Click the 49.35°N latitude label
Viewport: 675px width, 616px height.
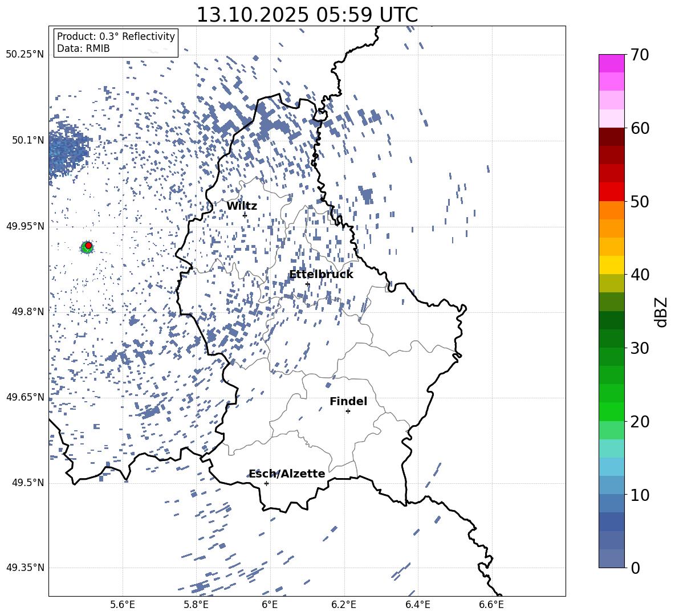coord(25,568)
